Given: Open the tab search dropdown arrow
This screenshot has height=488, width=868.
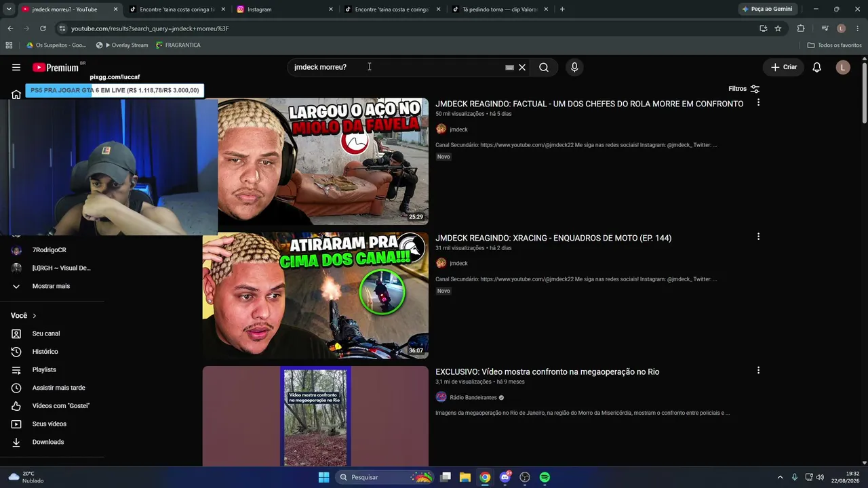Looking at the screenshot, I should pyautogui.click(x=8, y=9).
